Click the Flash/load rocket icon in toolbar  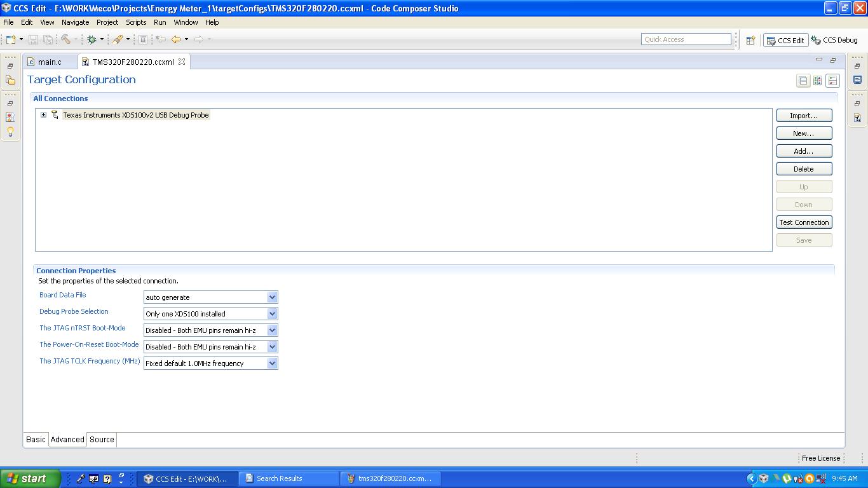click(118, 39)
